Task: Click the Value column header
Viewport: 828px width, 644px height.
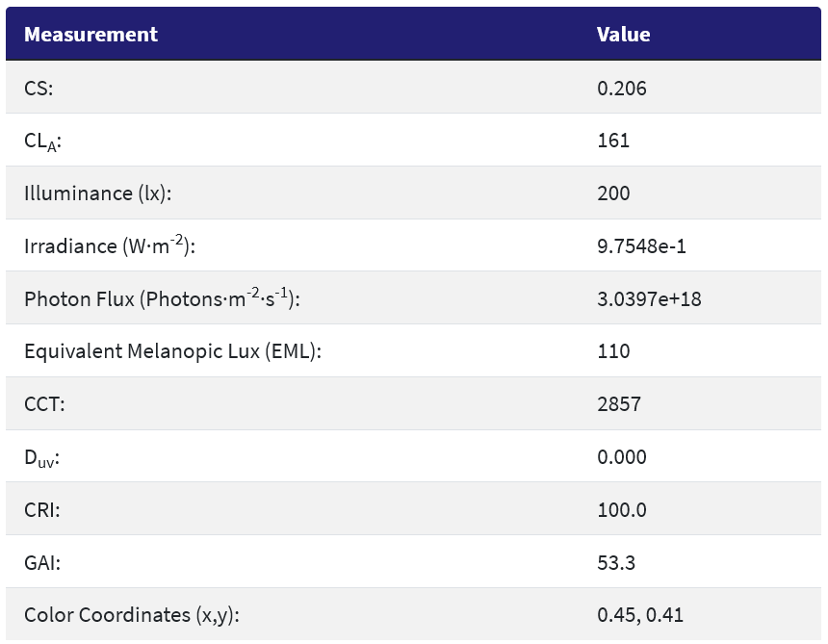Action: click(623, 35)
